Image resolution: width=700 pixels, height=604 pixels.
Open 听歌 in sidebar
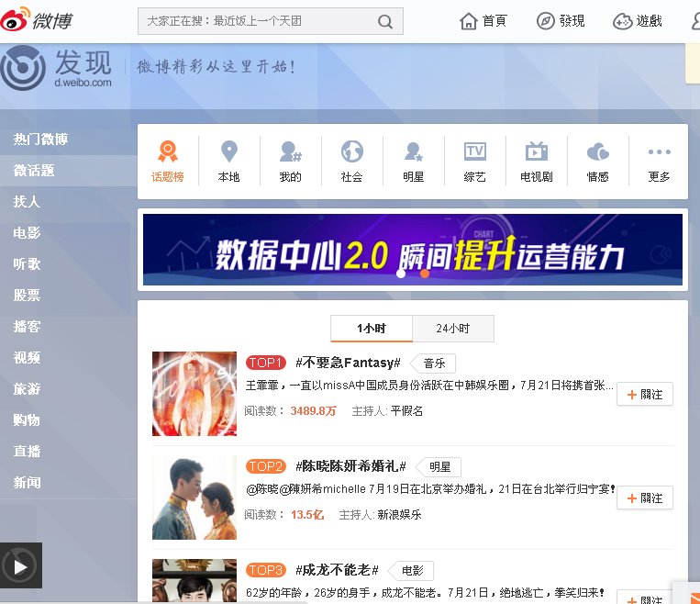[27, 264]
